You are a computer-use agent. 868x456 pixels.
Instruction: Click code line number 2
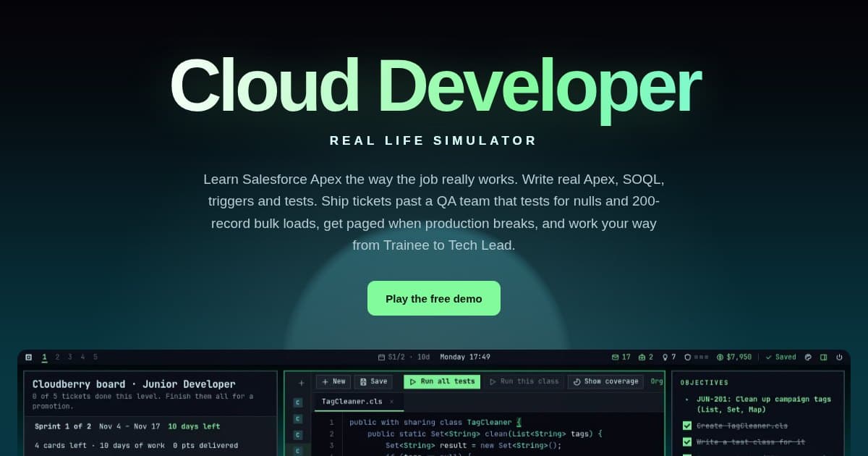(331, 434)
